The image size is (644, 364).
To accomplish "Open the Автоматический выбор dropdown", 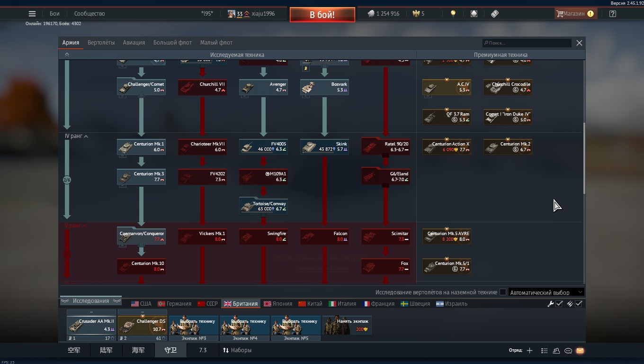I will tap(546, 292).
